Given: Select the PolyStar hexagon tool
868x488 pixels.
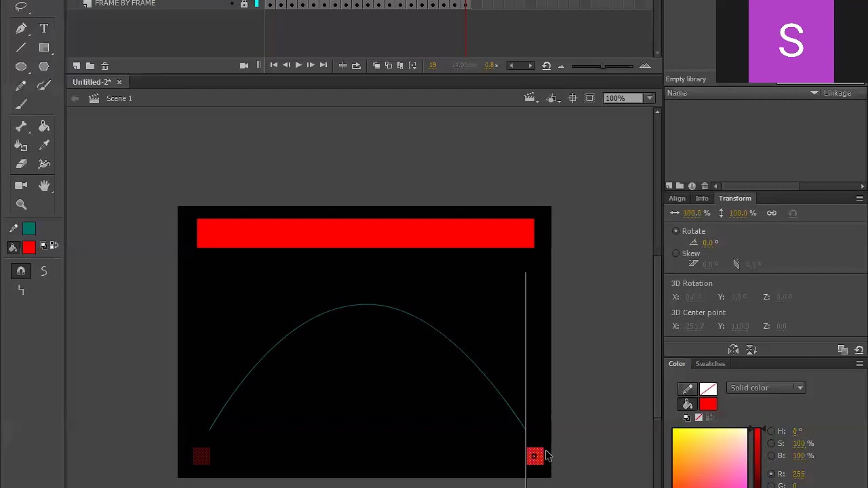Looking at the screenshot, I should 44,66.
